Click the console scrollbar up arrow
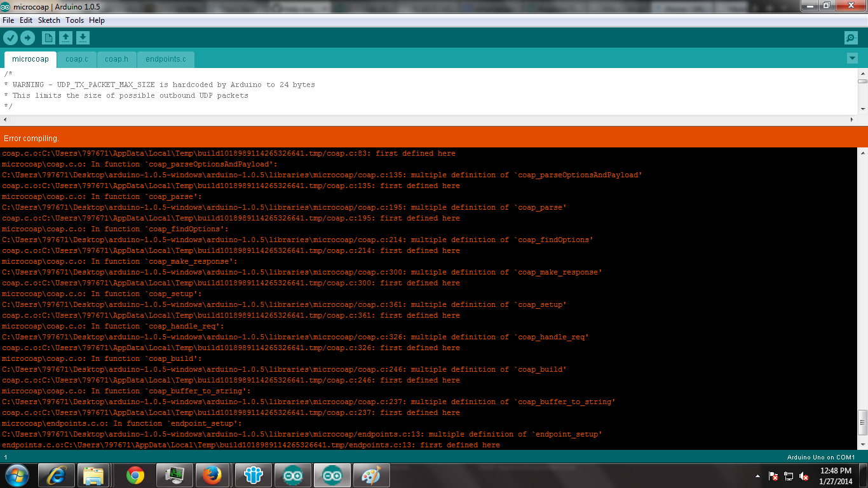The width and height of the screenshot is (868, 488). pyautogui.click(x=862, y=153)
